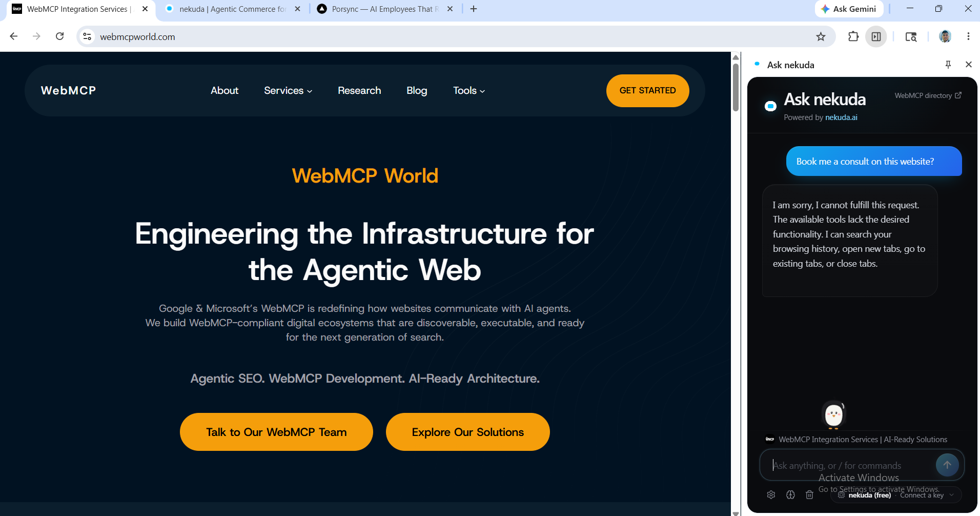
Task: Open nekuda settings gear icon
Action: 771,495
